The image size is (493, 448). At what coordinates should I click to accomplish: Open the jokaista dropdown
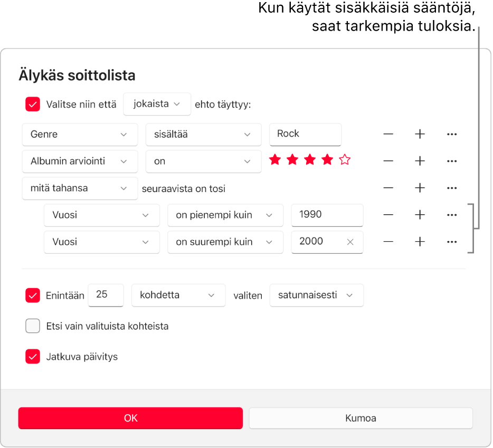[x=157, y=104]
